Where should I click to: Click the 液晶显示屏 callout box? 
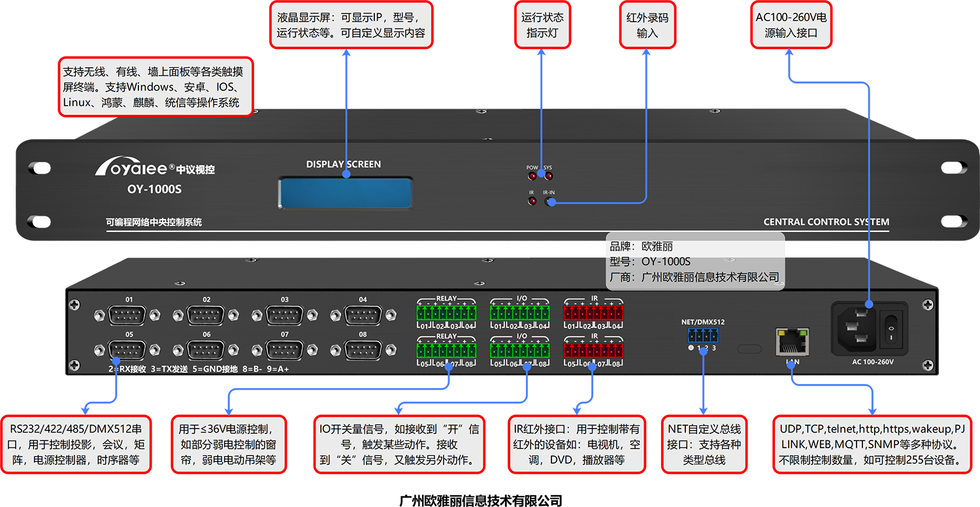(x=350, y=25)
